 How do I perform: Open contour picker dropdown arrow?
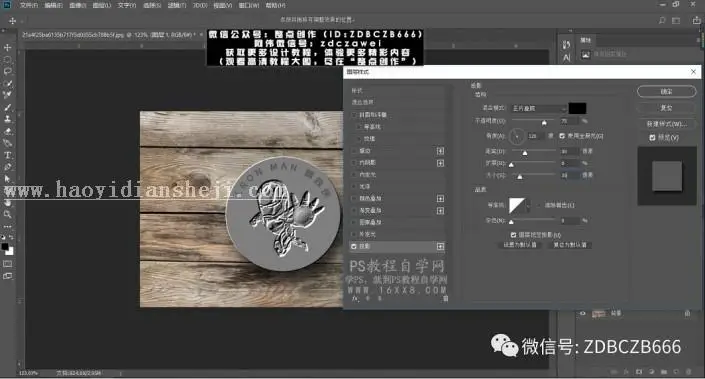[528, 205]
